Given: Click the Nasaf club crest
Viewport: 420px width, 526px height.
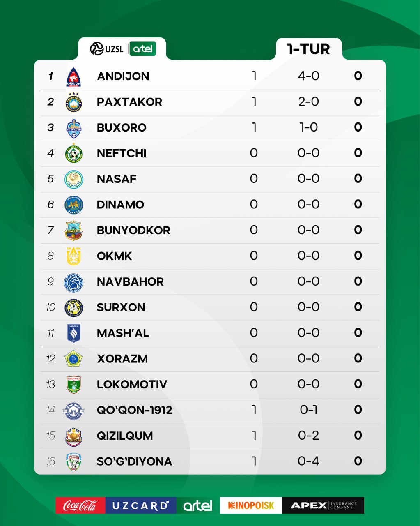Looking at the screenshot, I should tap(74, 180).
